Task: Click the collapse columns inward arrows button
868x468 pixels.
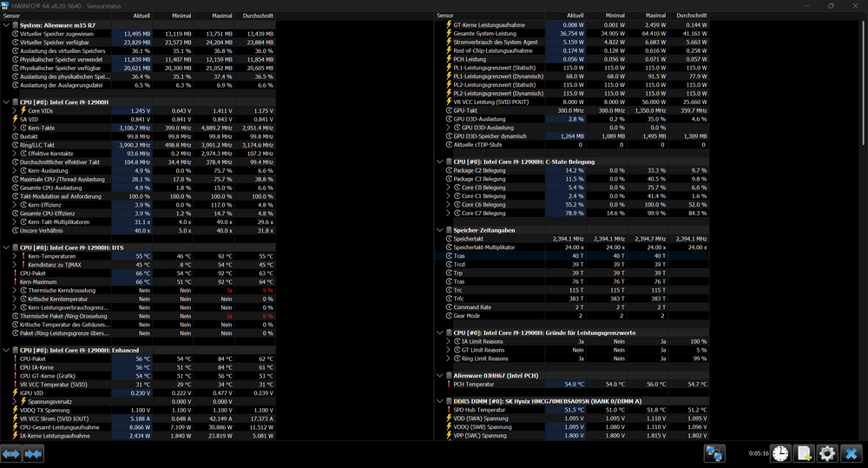Action: click(x=34, y=453)
